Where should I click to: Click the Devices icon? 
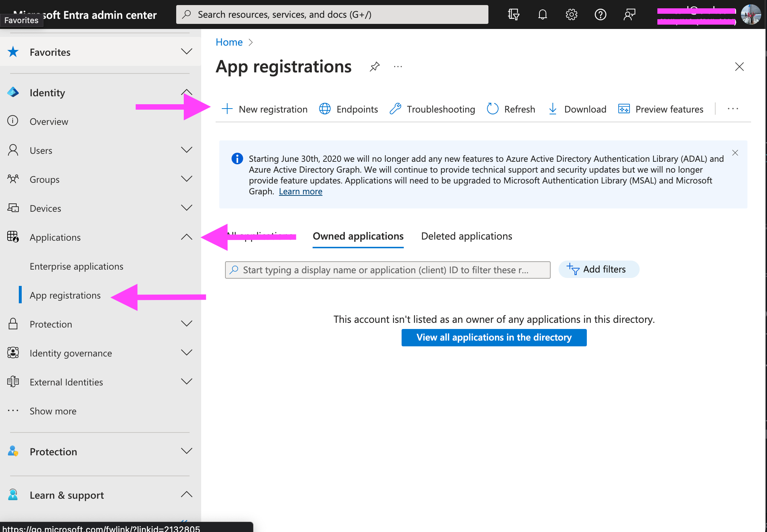[13, 208]
